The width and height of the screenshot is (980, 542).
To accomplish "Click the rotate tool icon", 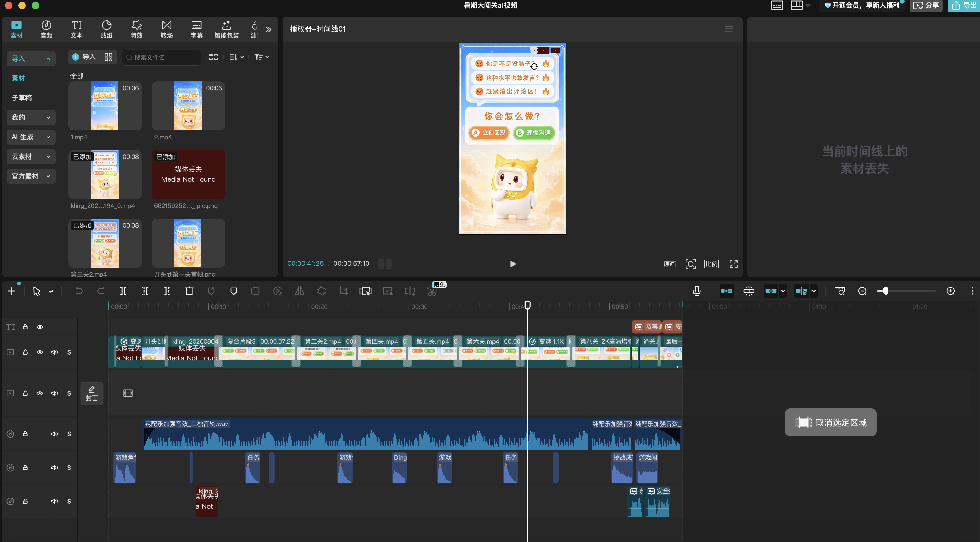I will tap(321, 291).
